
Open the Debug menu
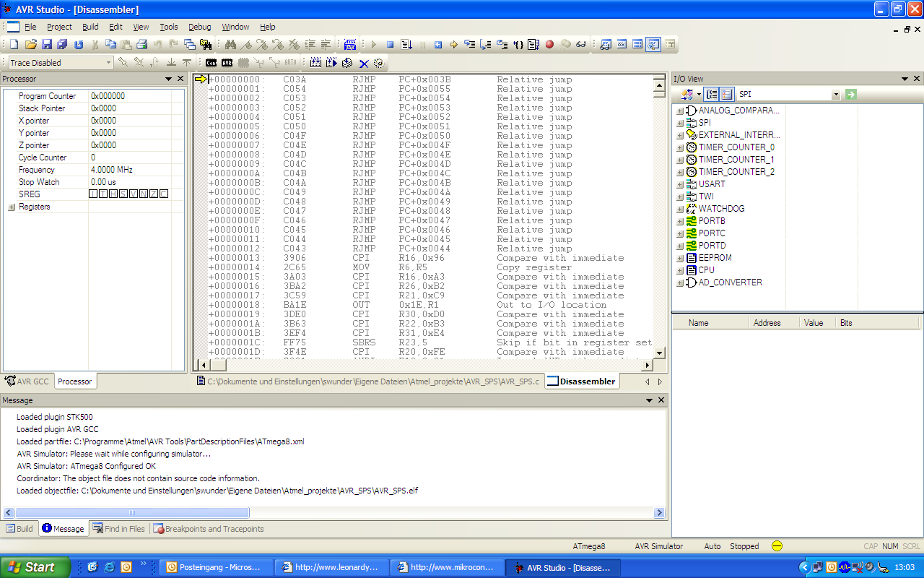200,27
